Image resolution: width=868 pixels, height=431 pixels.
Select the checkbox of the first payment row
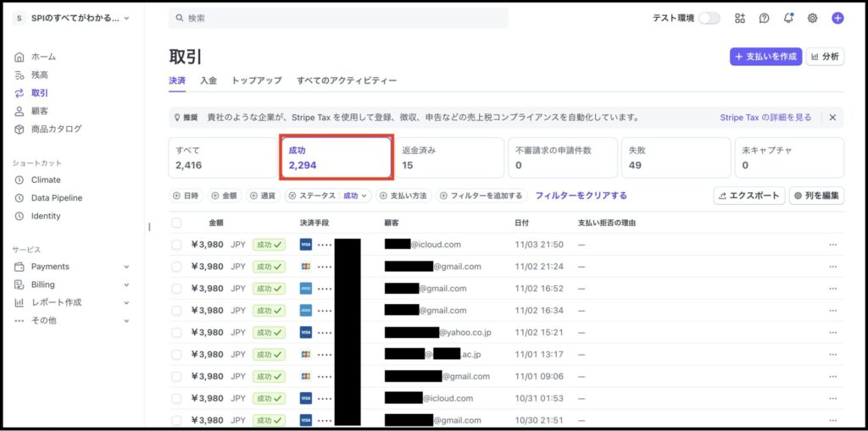tap(176, 245)
